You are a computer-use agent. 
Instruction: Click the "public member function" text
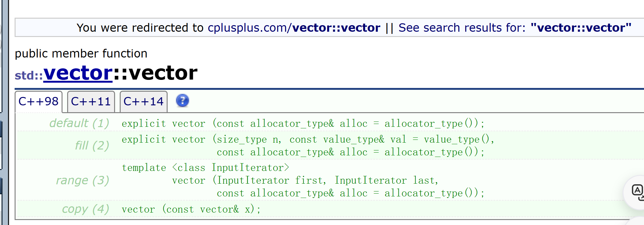click(x=81, y=53)
